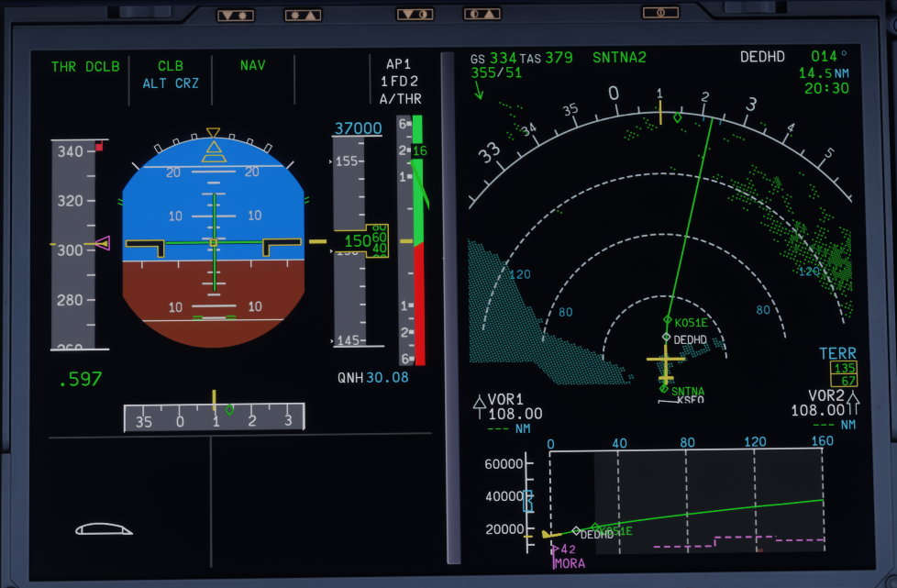Click the 014° bearing readout
Image resolution: width=897 pixels, height=588 pixels.
click(x=829, y=56)
